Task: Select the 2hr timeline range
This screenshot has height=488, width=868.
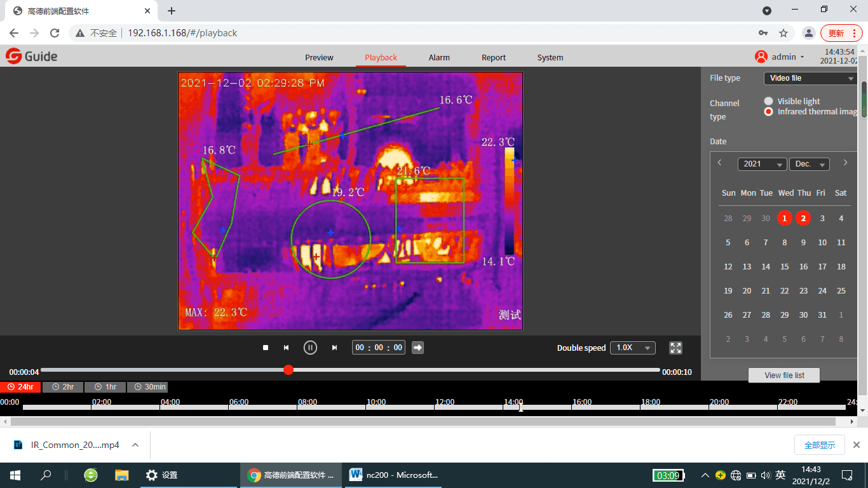Action: [x=63, y=387]
